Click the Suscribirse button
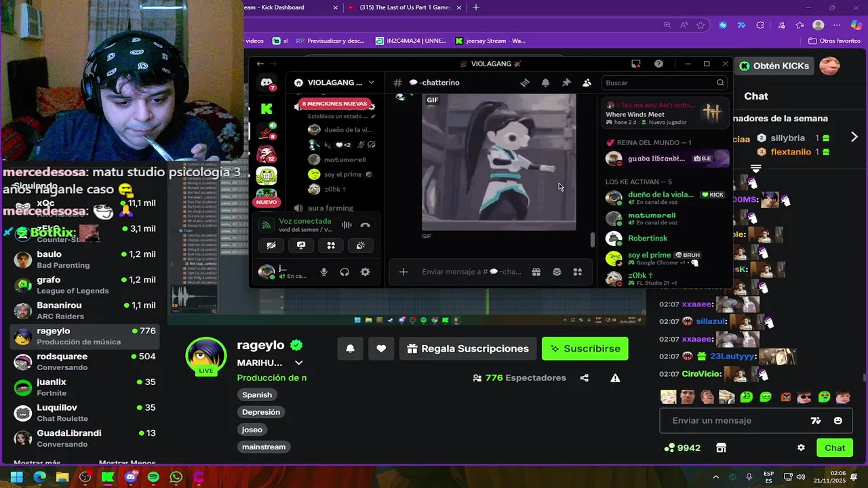The width and height of the screenshot is (868, 488). click(585, 348)
